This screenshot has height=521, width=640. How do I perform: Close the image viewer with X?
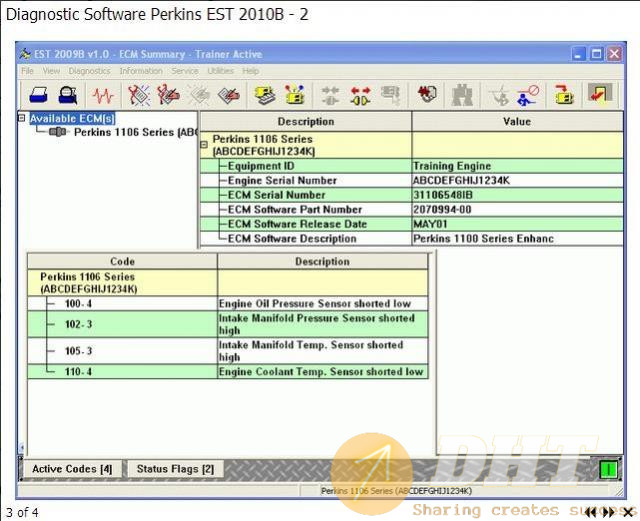(x=629, y=512)
